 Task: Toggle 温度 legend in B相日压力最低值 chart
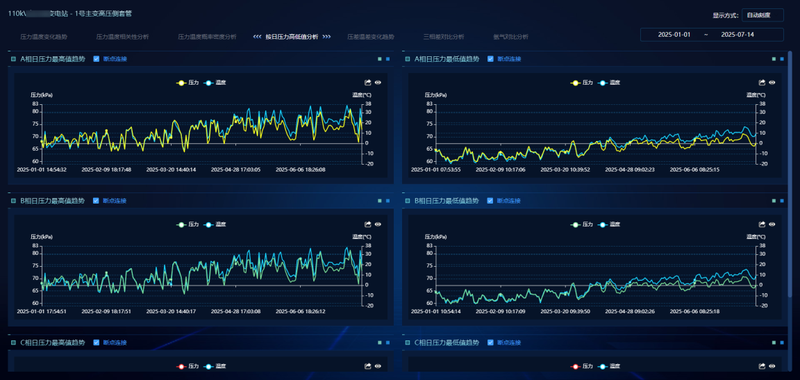coord(610,224)
